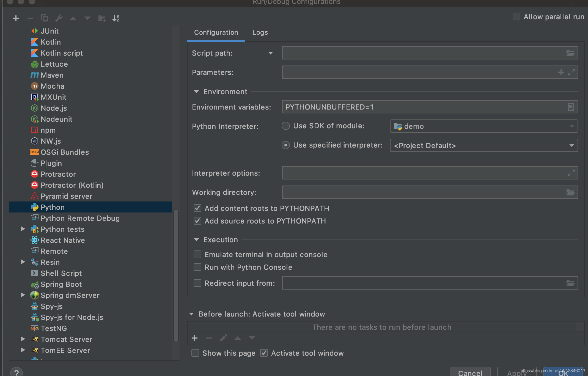Select Spring Boot template item
The width and height of the screenshot is (588, 376).
pos(90,284)
